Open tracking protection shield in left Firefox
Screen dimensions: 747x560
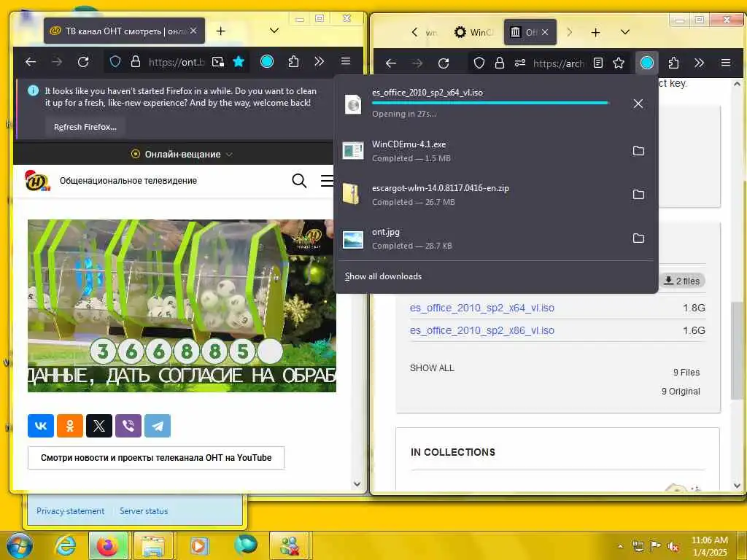[x=115, y=62]
